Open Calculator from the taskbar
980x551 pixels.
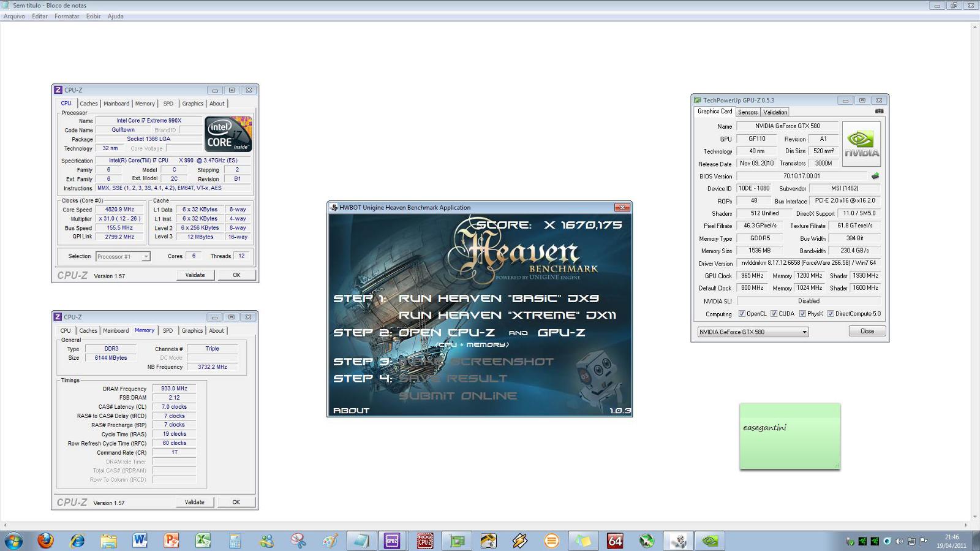pos(235,541)
